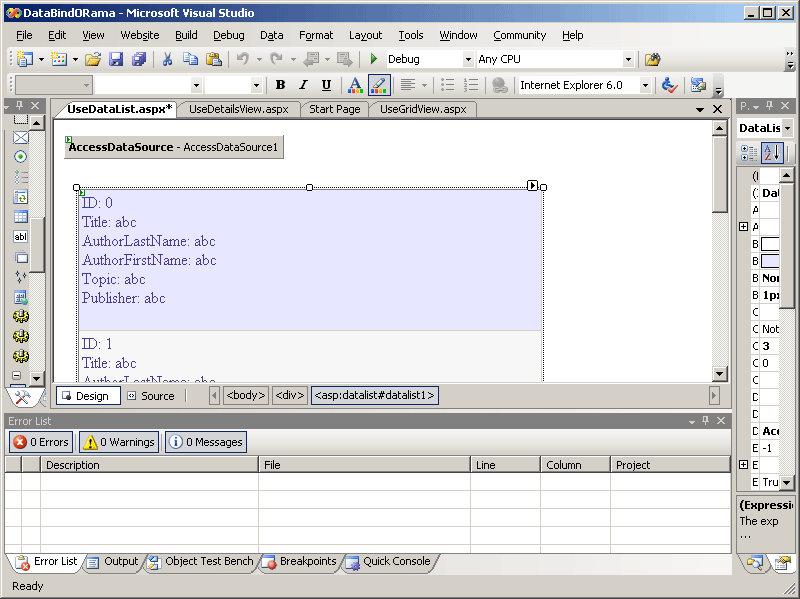This screenshot has width=800, height=599.
Task: Click the light blue background color swatch
Action: point(770,260)
